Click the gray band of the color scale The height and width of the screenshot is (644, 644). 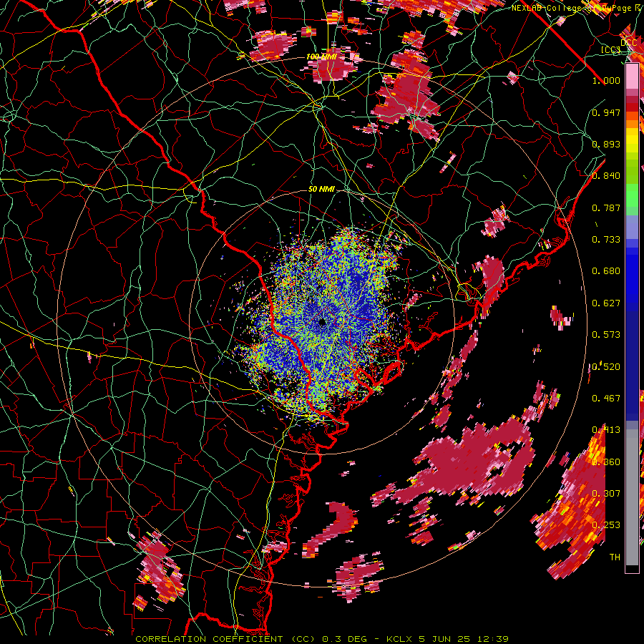point(632,497)
